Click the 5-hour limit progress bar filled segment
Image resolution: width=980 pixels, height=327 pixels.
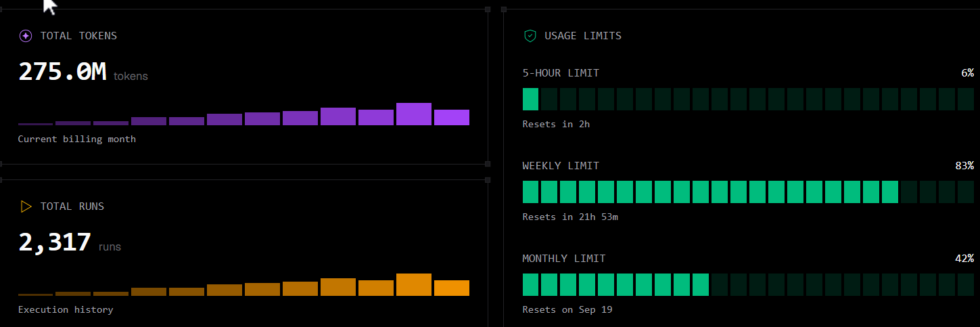[530, 99]
